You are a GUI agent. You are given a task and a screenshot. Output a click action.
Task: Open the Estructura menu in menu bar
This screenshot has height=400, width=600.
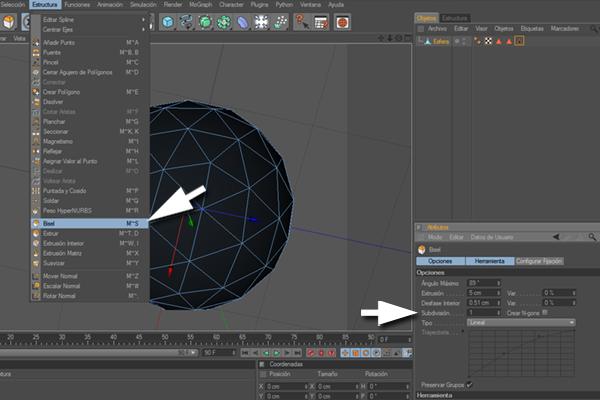click(x=45, y=5)
